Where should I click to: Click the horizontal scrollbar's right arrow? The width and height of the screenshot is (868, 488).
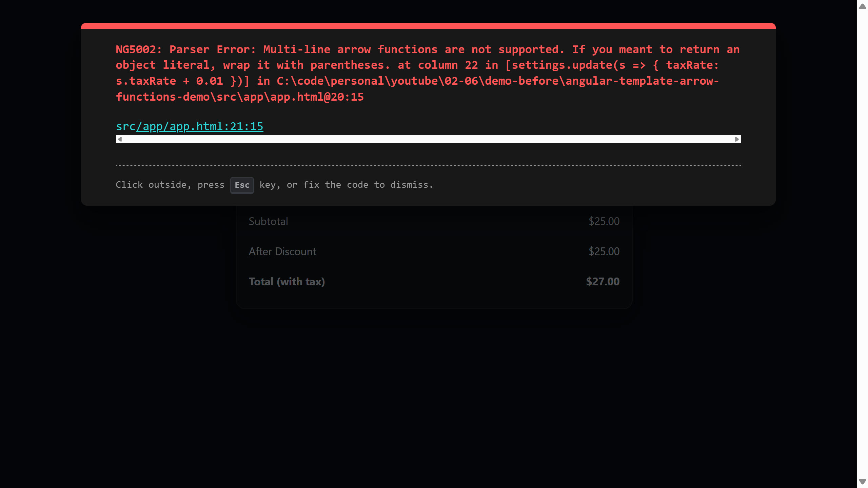pos(737,139)
